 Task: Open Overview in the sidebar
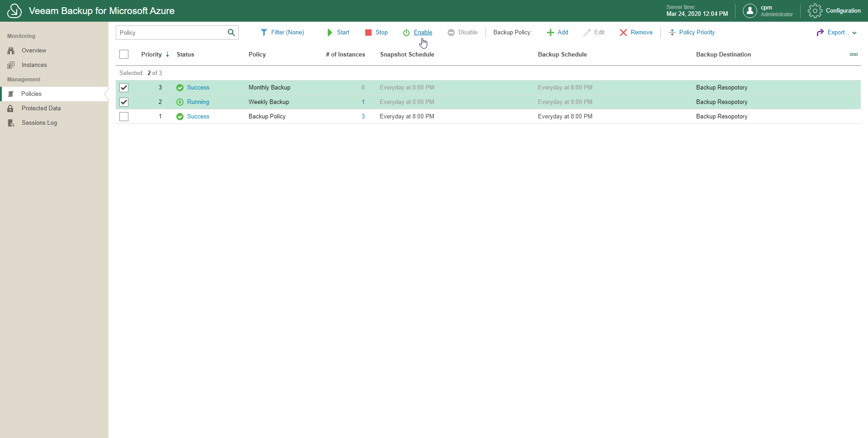point(34,51)
